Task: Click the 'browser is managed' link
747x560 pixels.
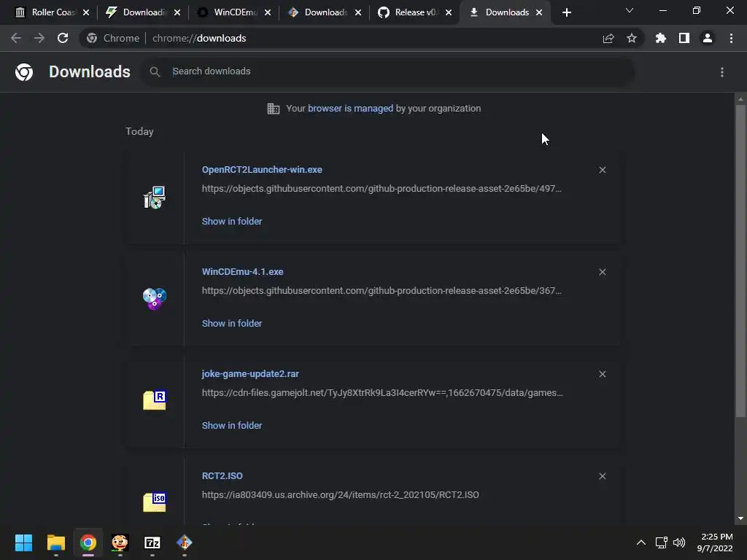Action: tap(351, 109)
